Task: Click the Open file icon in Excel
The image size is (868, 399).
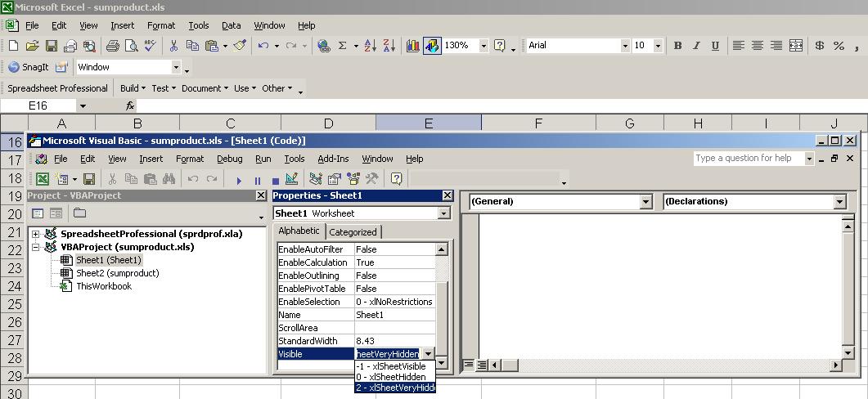Action: (32, 46)
